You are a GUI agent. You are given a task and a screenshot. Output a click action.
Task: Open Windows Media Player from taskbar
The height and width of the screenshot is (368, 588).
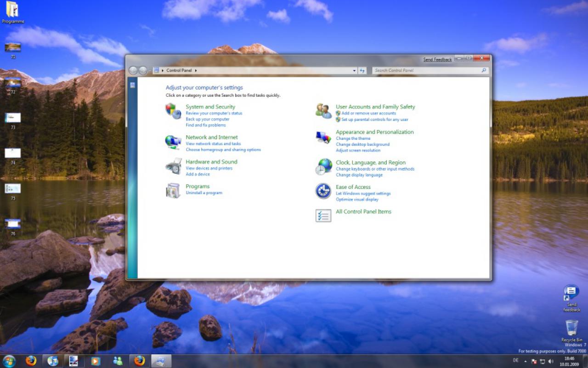coord(96,361)
